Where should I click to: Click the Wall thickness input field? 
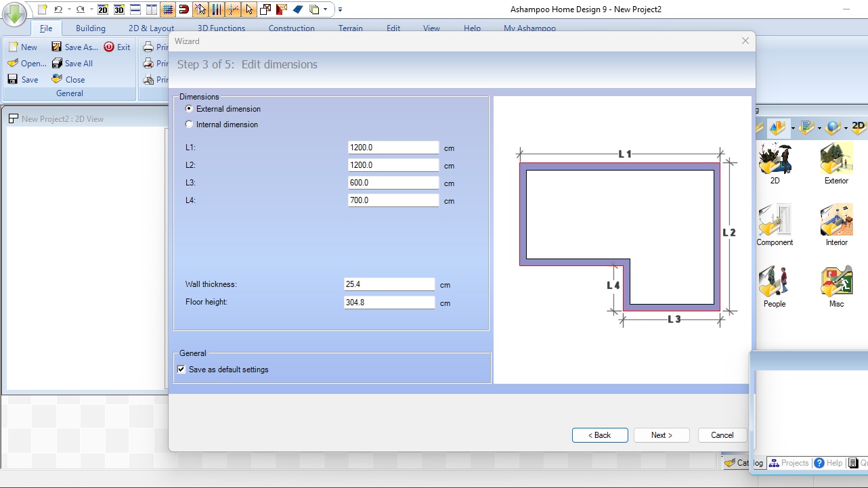(389, 285)
